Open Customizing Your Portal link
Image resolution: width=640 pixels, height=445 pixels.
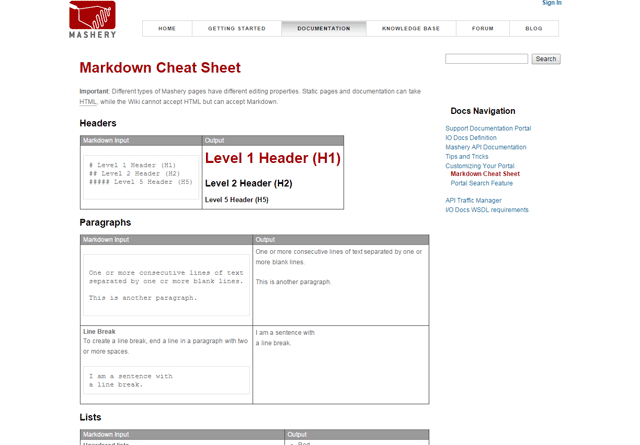(480, 166)
